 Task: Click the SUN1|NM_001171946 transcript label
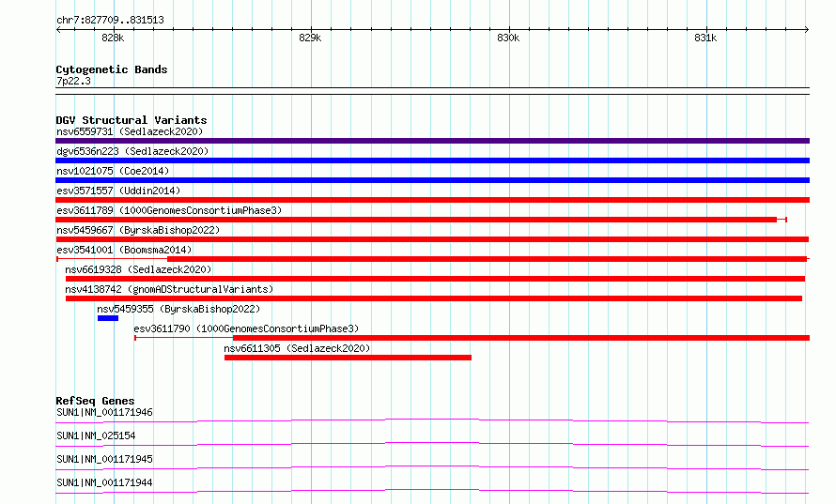104,412
